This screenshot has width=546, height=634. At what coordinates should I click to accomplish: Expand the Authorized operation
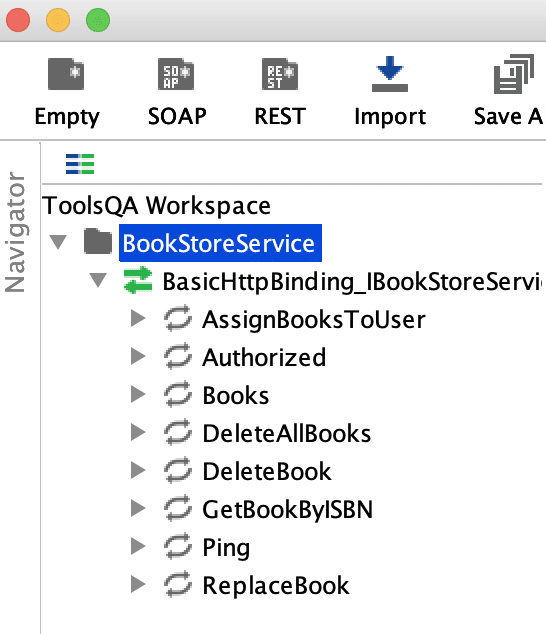pos(138,356)
